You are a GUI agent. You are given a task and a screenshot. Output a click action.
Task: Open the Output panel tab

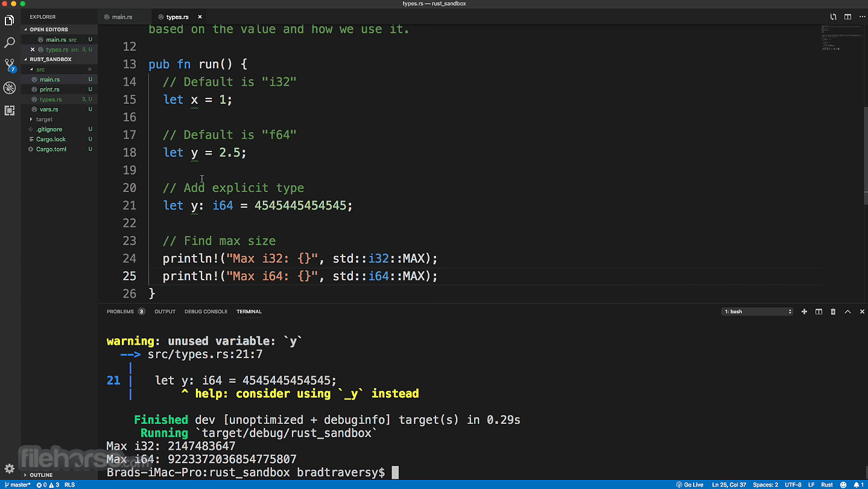click(x=165, y=312)
